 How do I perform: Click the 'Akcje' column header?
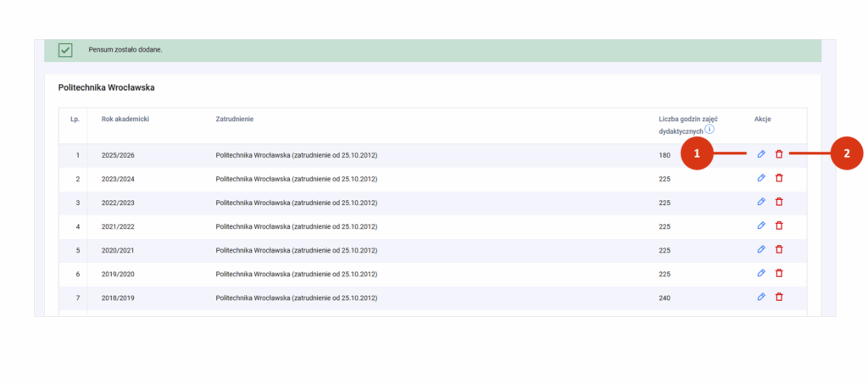[762, 119]
